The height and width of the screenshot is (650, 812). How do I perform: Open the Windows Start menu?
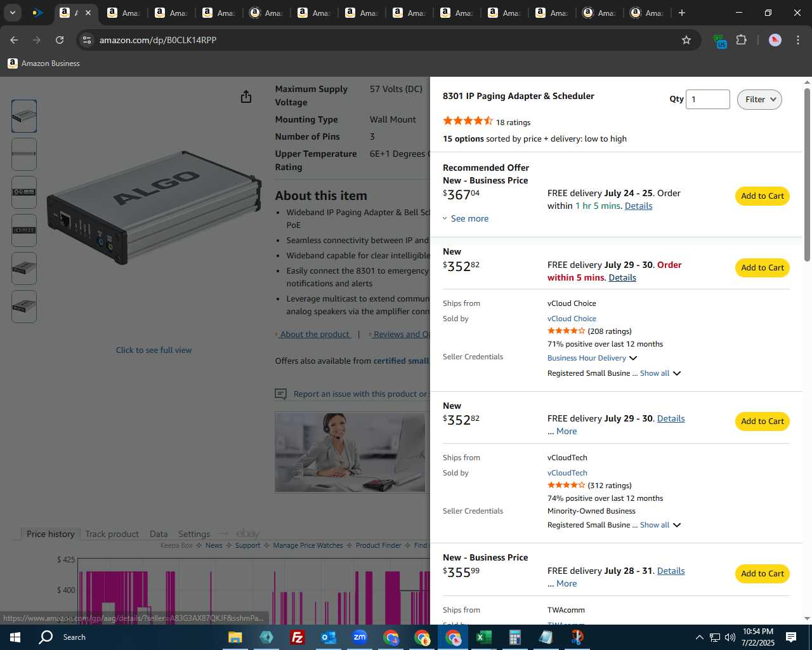[x=15, y=637]
